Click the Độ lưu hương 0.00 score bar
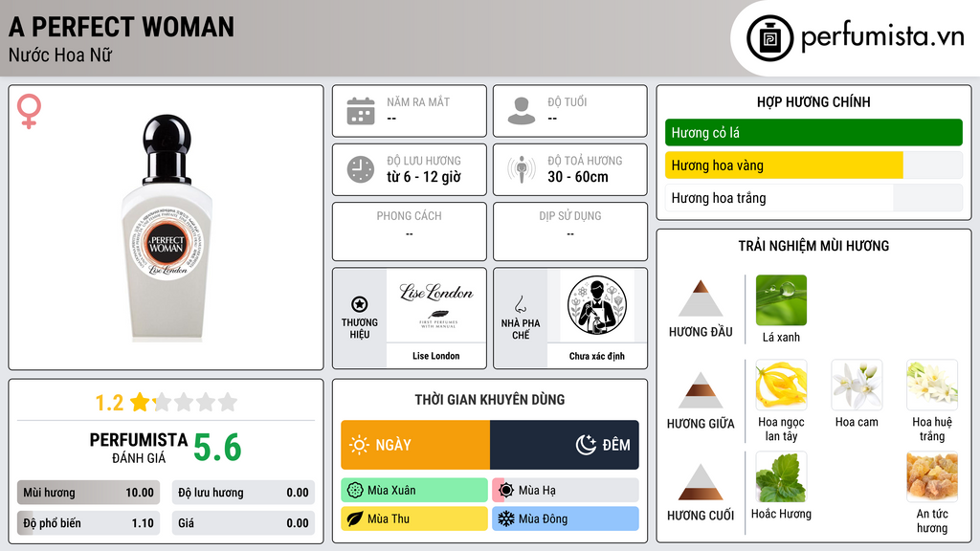This screenshot has width=980, height=551. 243,493
